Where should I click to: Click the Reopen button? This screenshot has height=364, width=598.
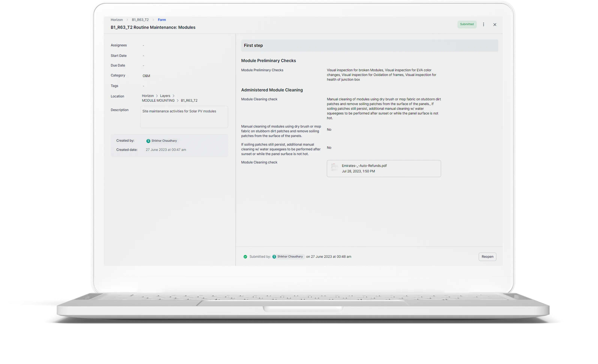(487, 257)
